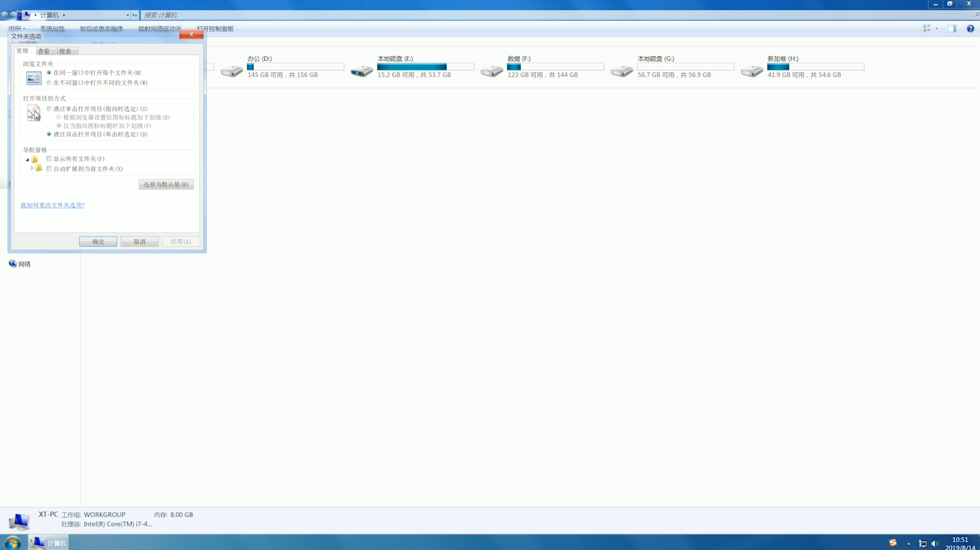Click the XT-PC computer icon in details pane

click(x=19, y=520)
